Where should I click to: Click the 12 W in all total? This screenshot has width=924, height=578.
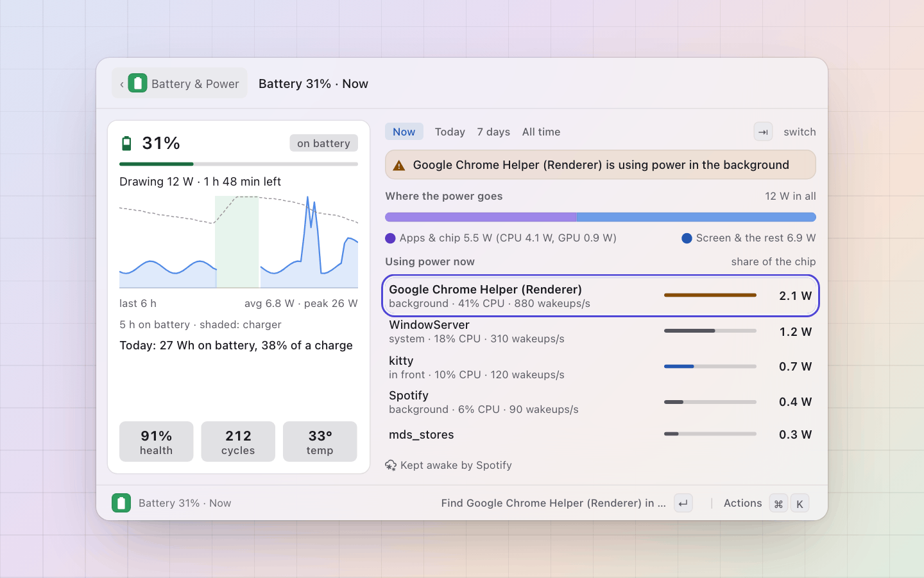[791, 197]
